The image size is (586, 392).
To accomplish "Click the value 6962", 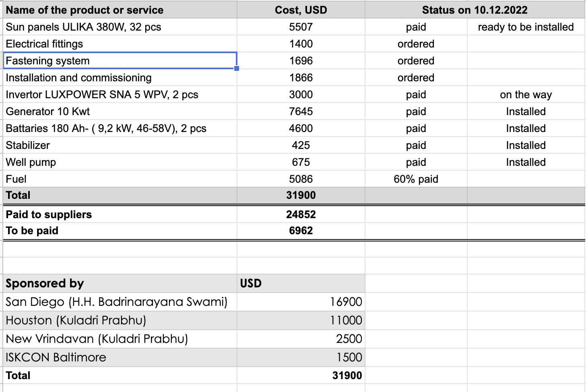I will pyautogui.click(x=301, y=231).
